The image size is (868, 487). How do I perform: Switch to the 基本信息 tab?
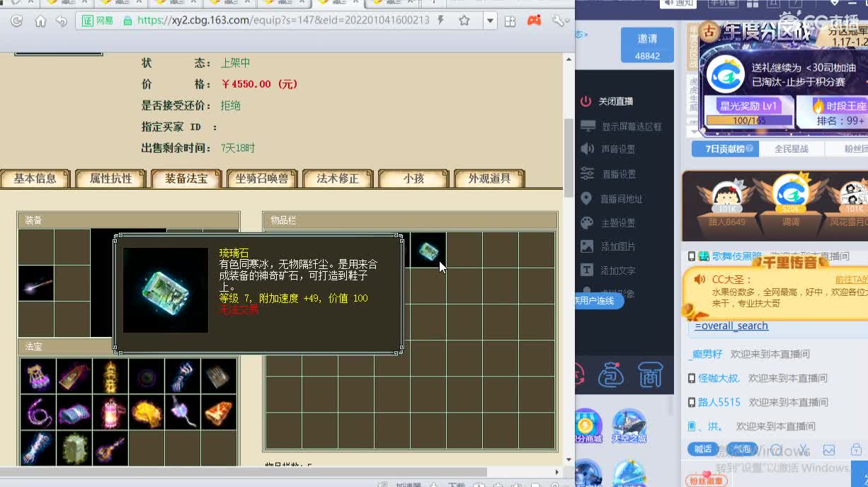click(35, 178)
